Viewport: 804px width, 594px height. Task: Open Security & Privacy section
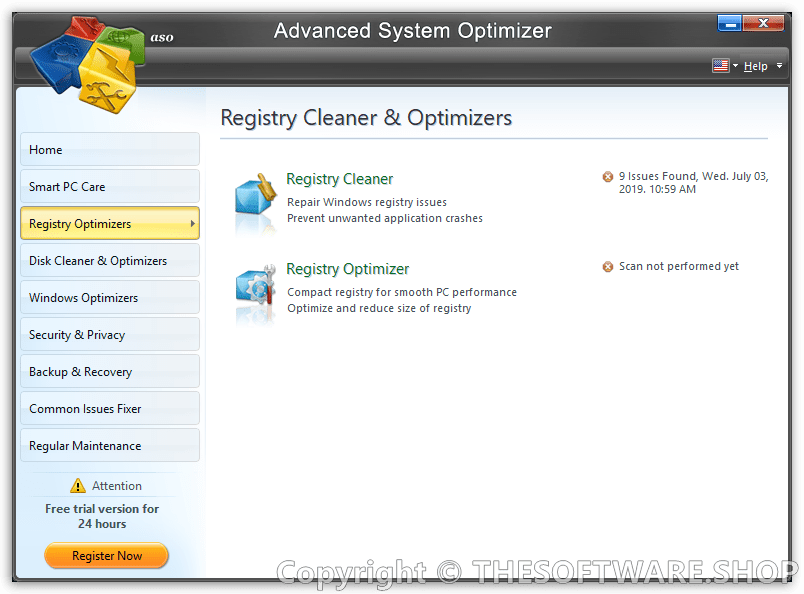(110, 335)
